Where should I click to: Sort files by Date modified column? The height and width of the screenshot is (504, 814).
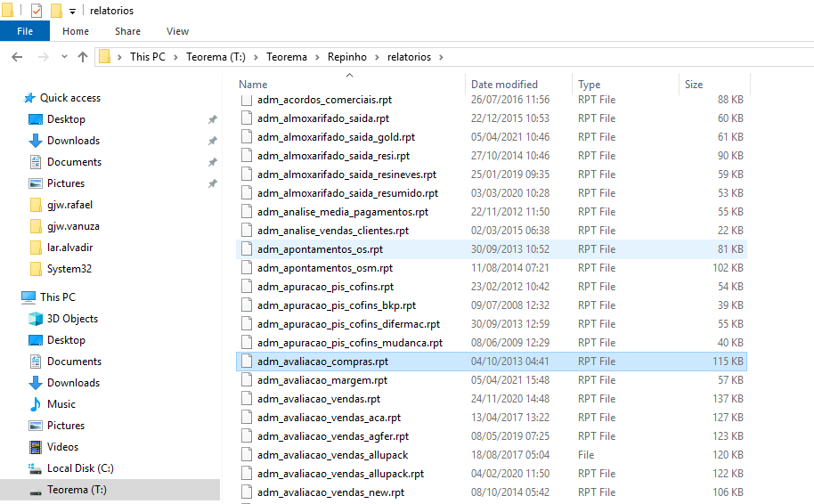click(504, 85)
